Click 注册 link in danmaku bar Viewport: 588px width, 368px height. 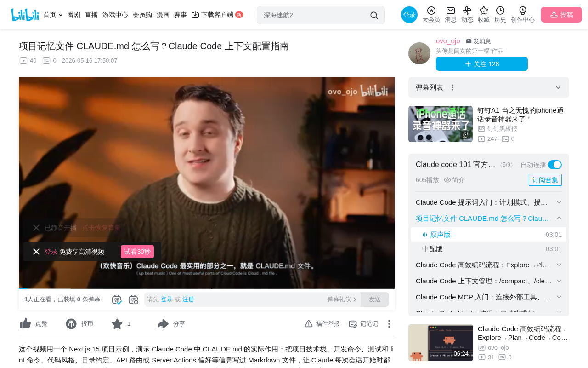pos(188,299)
